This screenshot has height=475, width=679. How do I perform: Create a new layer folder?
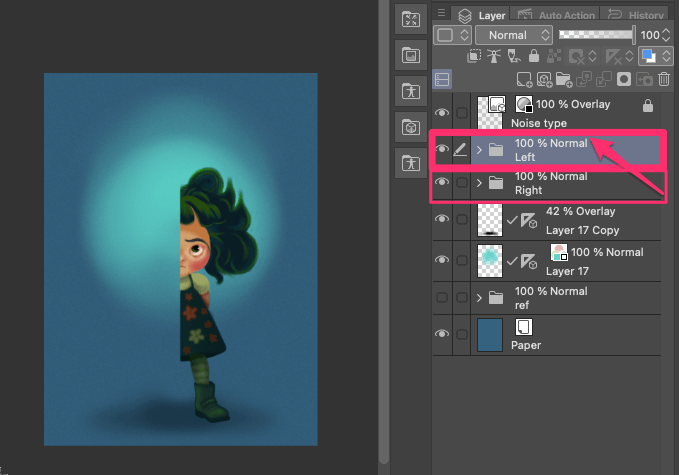click(564, 80)
